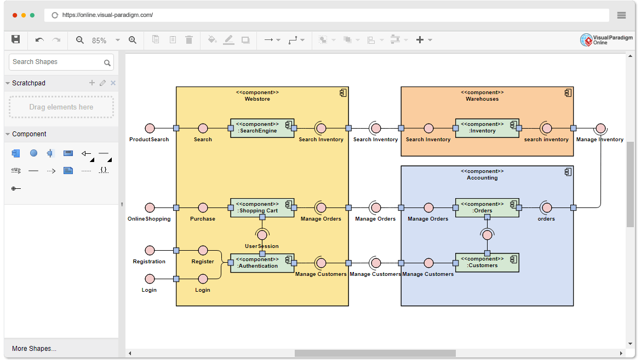Click the Line Color tool

(229, 39)
